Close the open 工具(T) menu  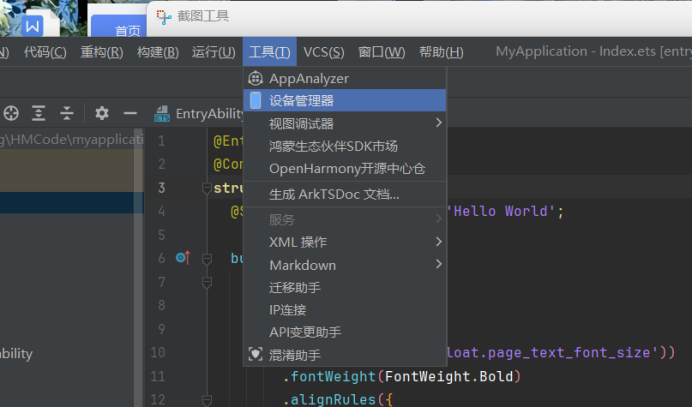[x=270, y=52]
